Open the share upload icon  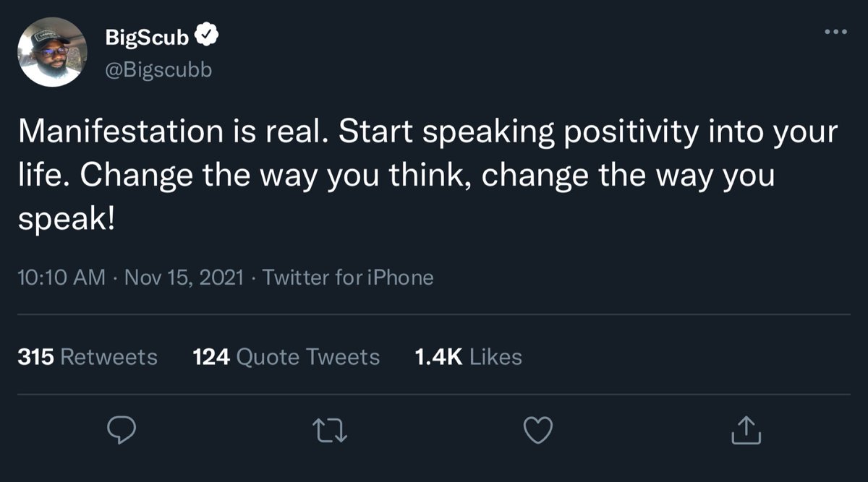746,431
